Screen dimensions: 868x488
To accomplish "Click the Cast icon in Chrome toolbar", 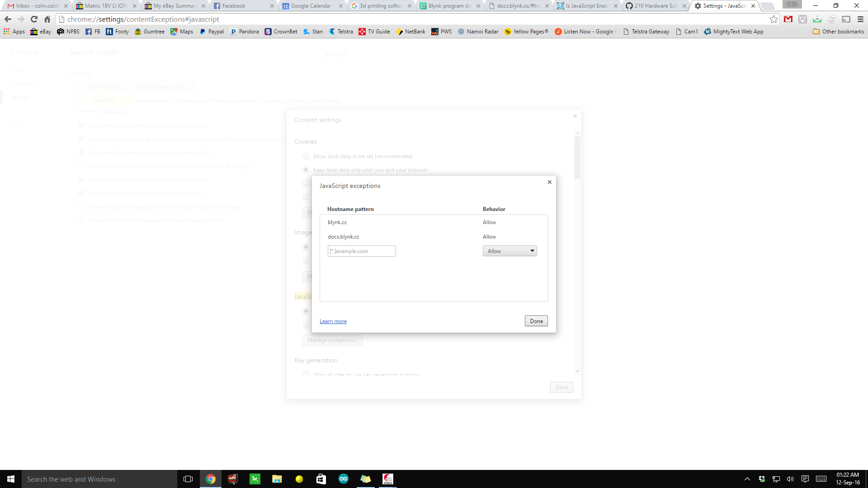I will pos(846,19).
